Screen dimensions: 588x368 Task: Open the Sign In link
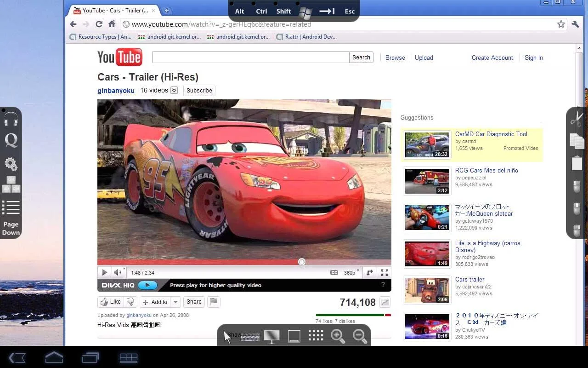click(534, 57)
